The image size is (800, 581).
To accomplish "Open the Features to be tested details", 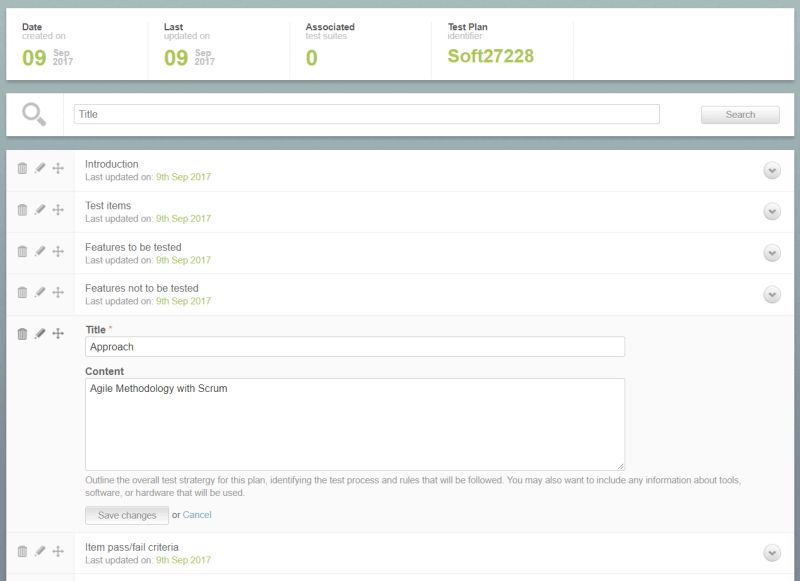I will pos(770,253).
